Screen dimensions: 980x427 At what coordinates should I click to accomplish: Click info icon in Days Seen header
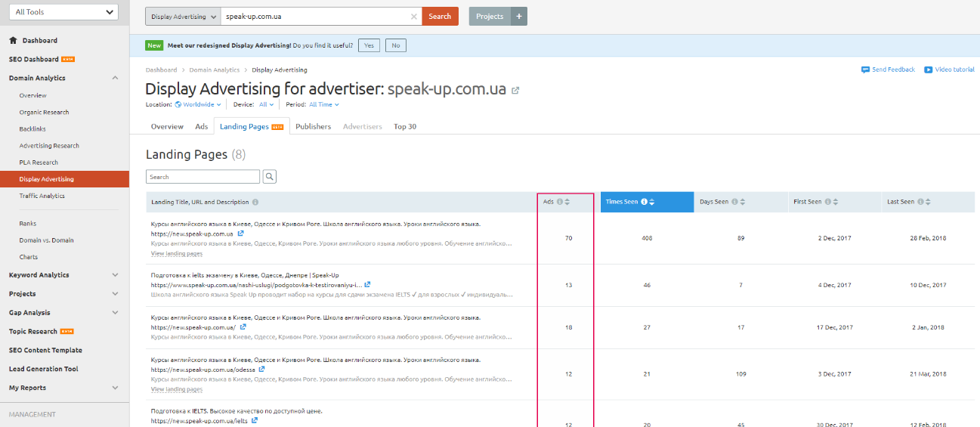[x=735, y=202]
